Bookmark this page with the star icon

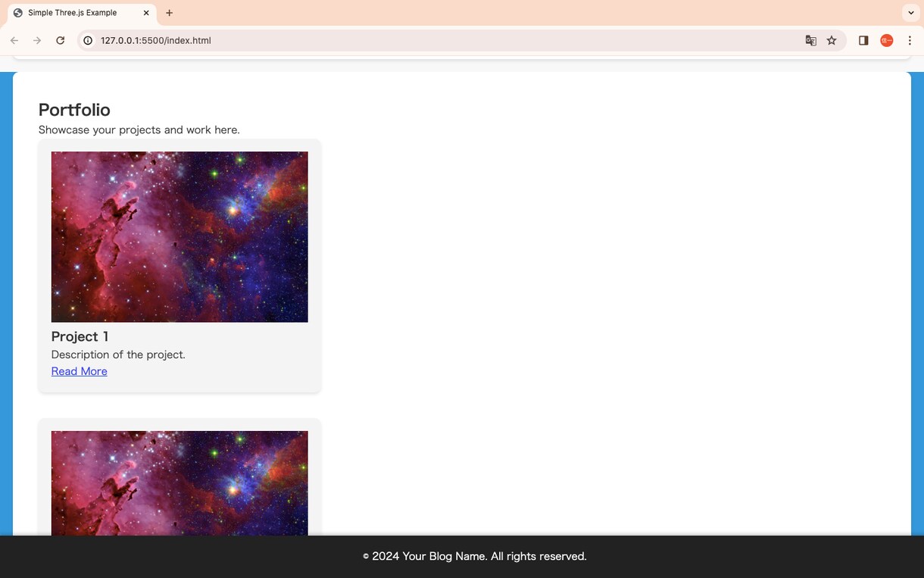(832, 41)
